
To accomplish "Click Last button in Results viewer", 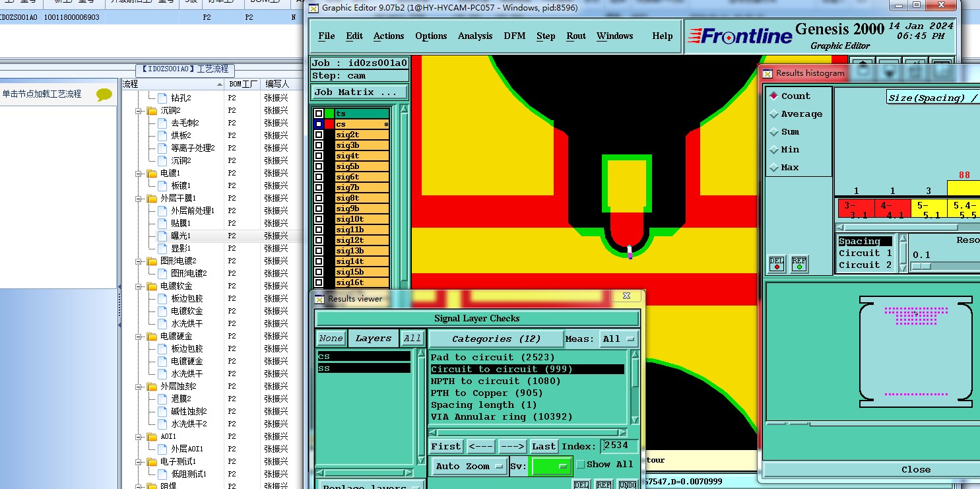I will point(544,447).
